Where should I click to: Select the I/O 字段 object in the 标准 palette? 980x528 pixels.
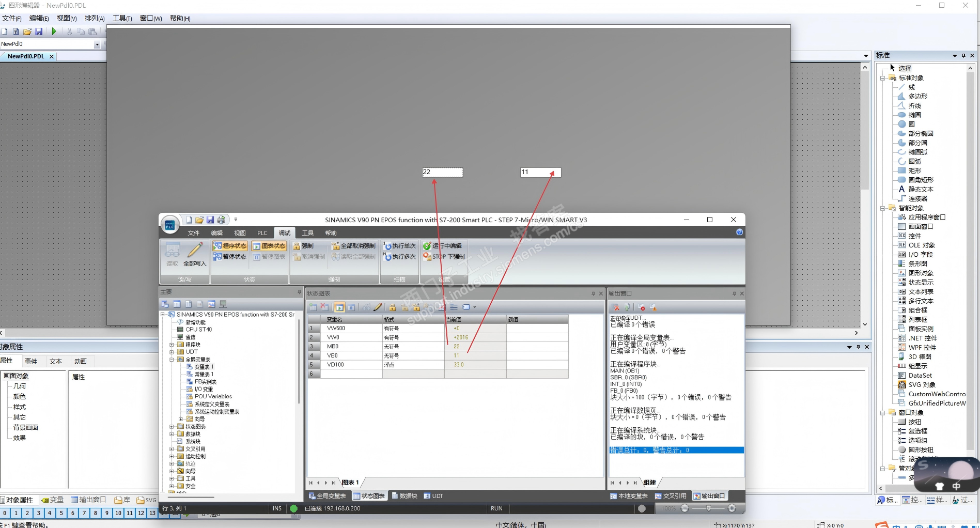click(x=915, y=254)
